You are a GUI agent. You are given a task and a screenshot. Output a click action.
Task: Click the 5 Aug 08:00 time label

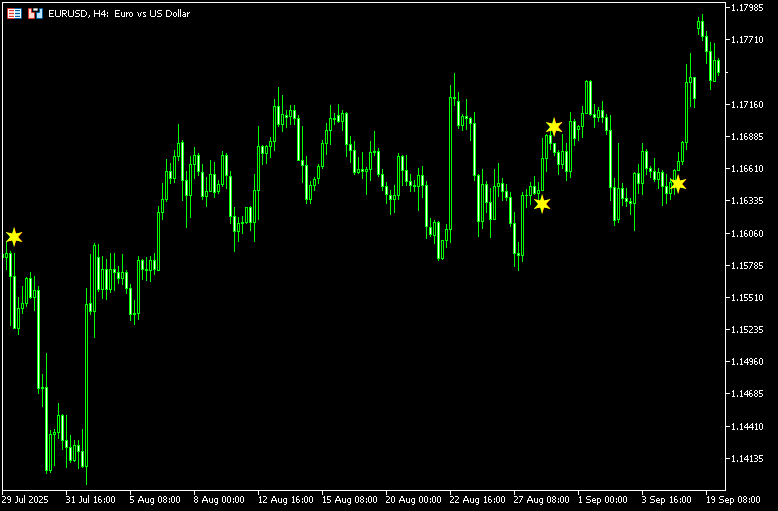(x=155, y=499)
